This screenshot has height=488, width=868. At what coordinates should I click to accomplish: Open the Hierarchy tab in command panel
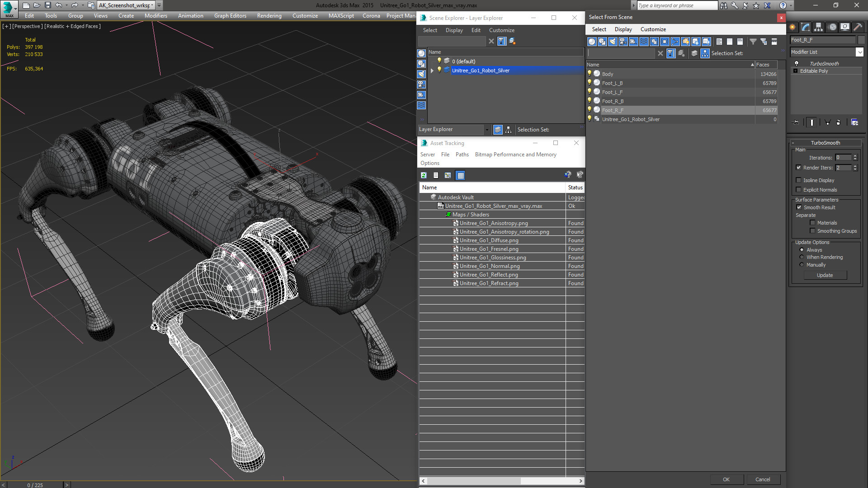point(819,27)
